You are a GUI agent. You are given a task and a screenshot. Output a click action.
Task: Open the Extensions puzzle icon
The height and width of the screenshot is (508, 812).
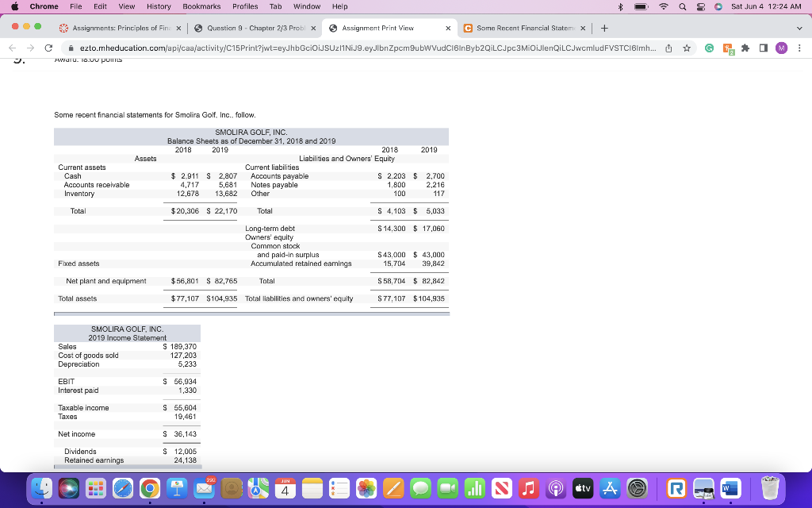click(745, 48)
